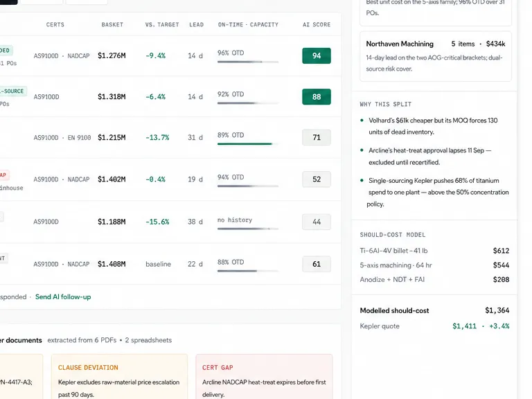Select the AI score 61 badge
The width and height of the screenshot is (532, 399).
(x=316, y=264)
